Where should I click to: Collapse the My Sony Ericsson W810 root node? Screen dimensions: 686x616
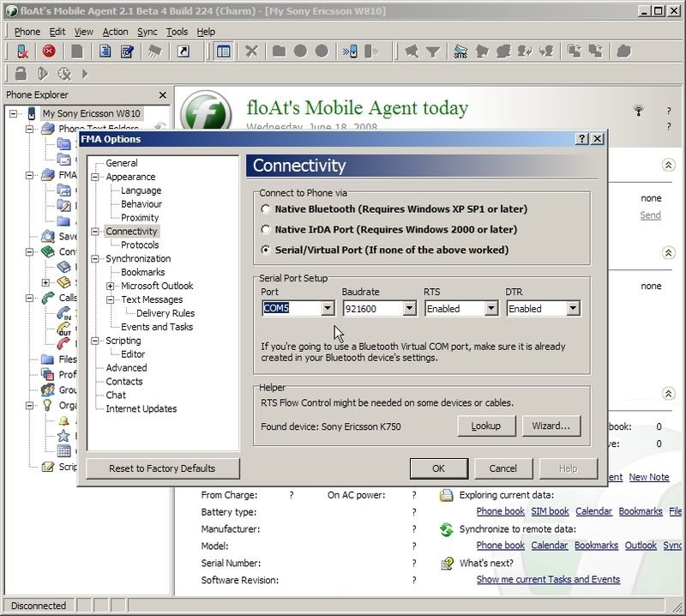[x=14, y=114]
